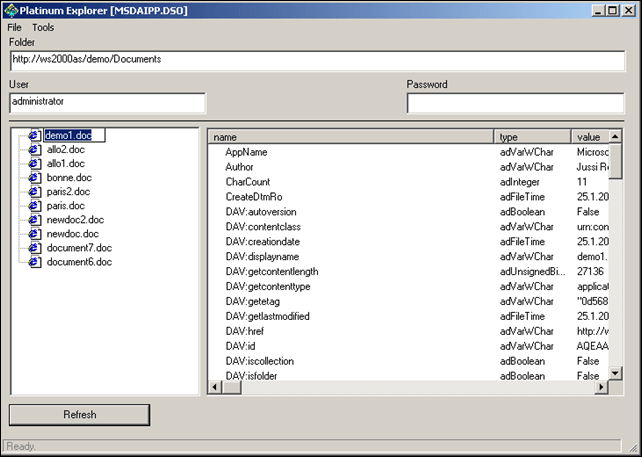Click the User input field
The width and height of the screenshot is (642, 457).
pyautogui.click(x=108, y=103)
